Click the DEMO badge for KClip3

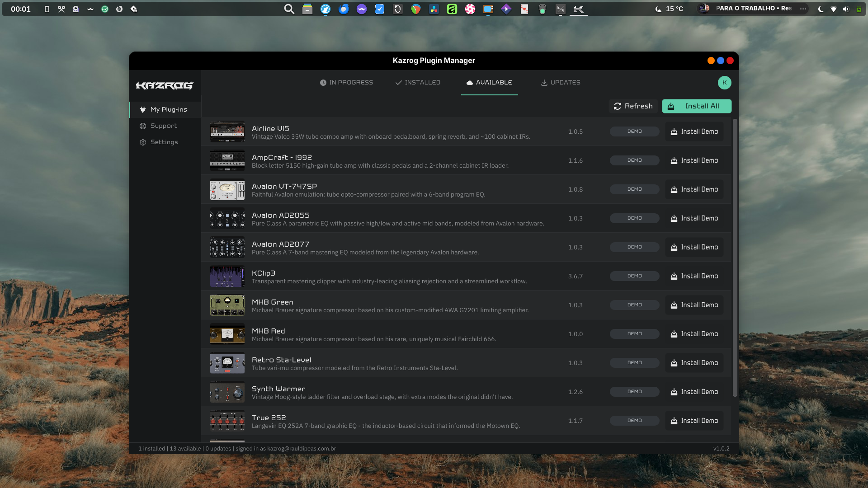click(x=634, y=276)
